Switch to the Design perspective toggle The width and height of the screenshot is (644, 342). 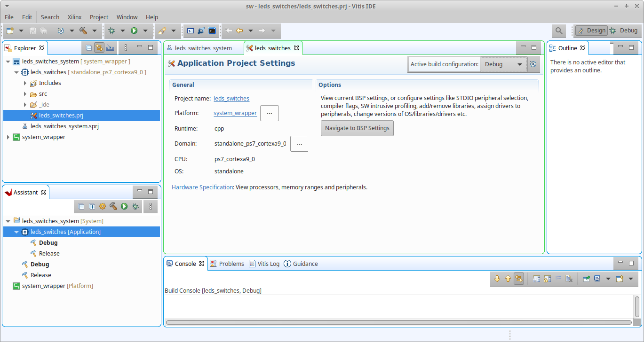tap(591, 31)
